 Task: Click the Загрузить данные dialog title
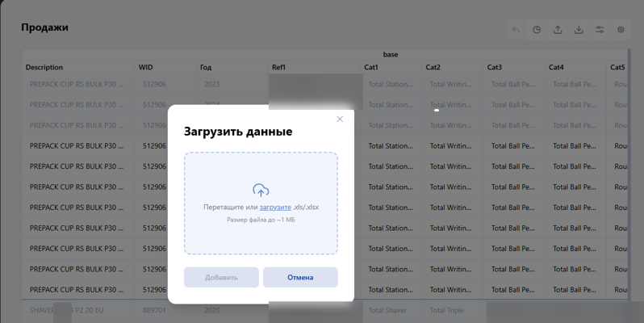[x=238, y=132]
